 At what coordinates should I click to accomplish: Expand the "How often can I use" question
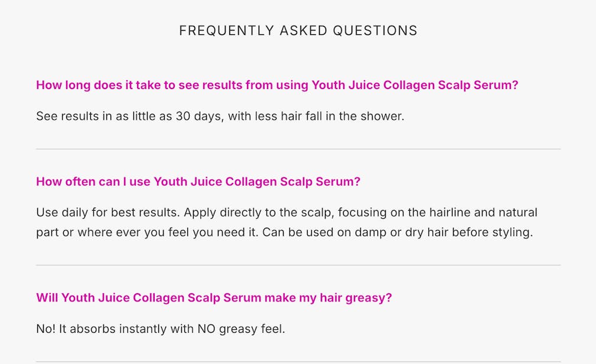198,182
